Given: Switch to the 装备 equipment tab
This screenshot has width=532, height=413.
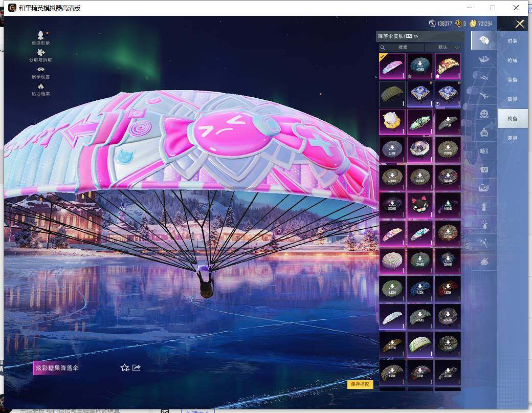Looking at the screenshot, I should [513, 79].
